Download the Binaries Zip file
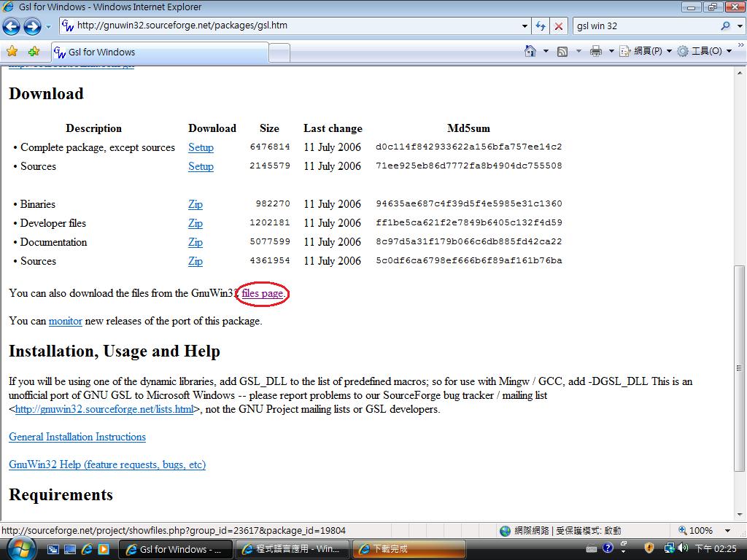 195,204
